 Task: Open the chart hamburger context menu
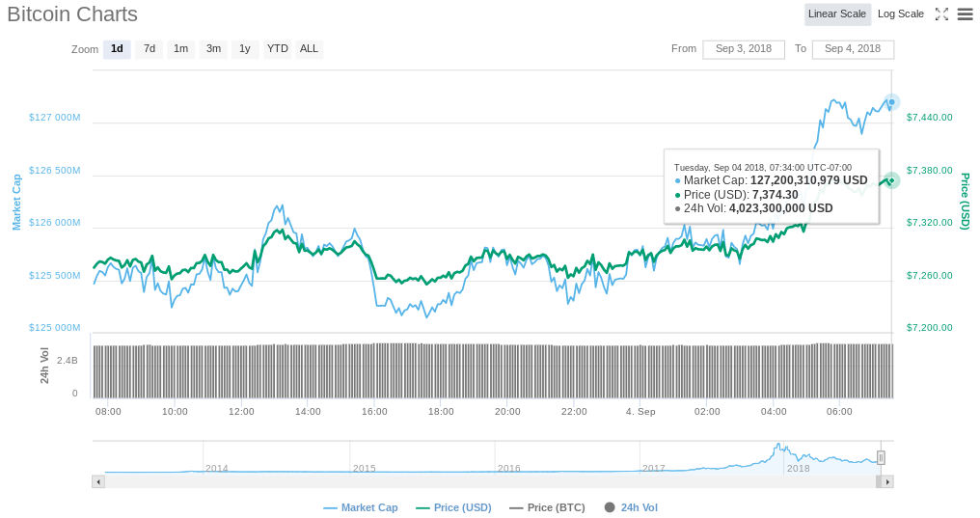966,14
